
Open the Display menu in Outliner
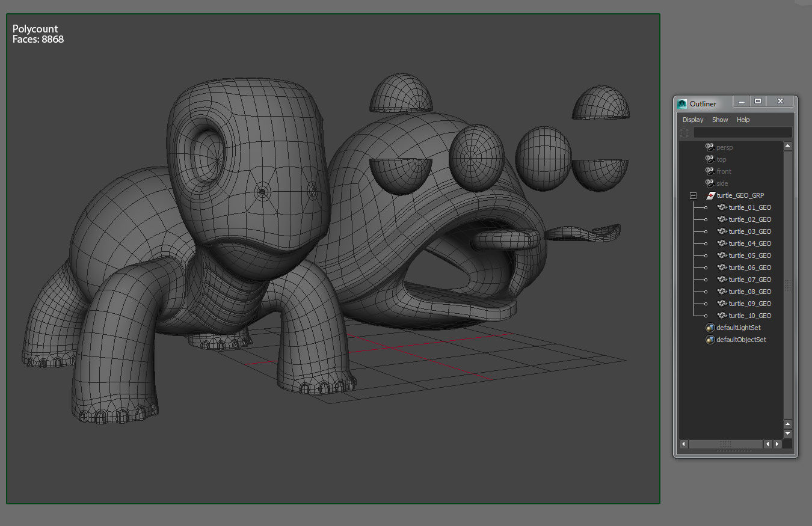(x=693, y=120)
